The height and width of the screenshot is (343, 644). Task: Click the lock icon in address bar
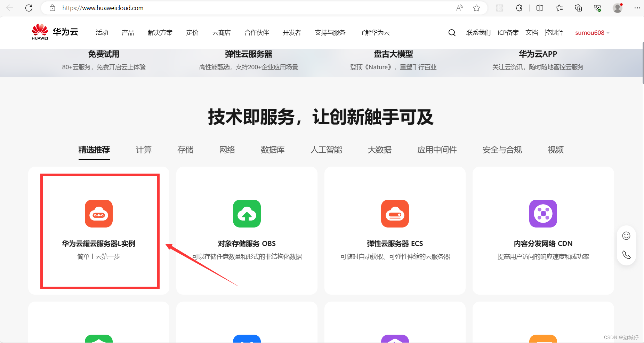(53, 8)
